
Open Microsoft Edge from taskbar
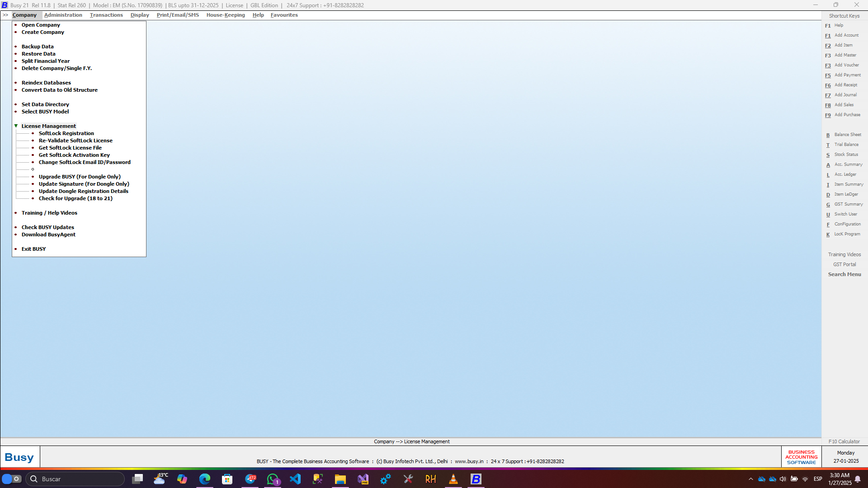[x=205, y=479]
